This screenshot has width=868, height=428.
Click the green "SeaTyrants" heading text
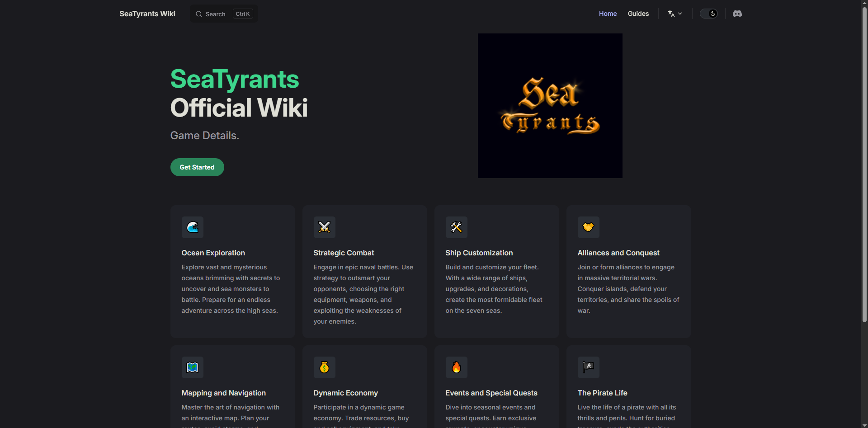click(235, 79)
